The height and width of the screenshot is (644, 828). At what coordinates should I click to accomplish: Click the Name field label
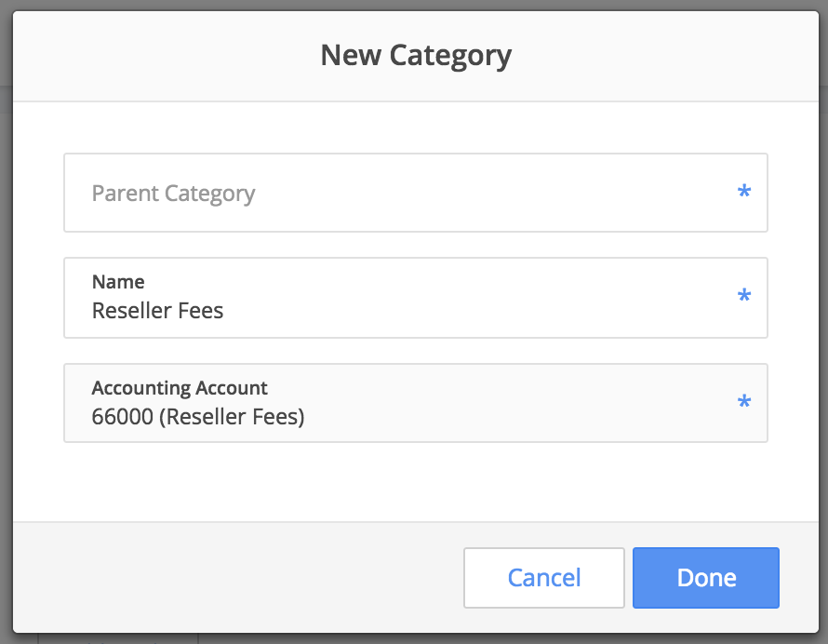[x=118, y=282]
